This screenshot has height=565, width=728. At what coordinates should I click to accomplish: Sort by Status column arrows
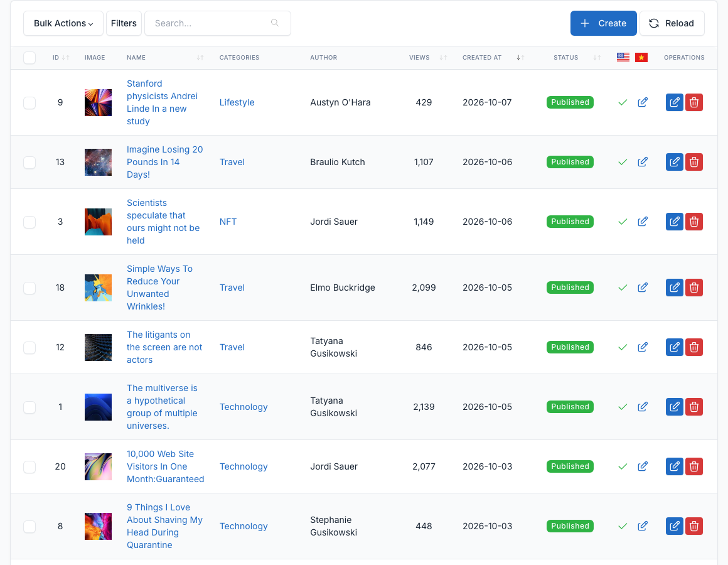pos(597,58)
